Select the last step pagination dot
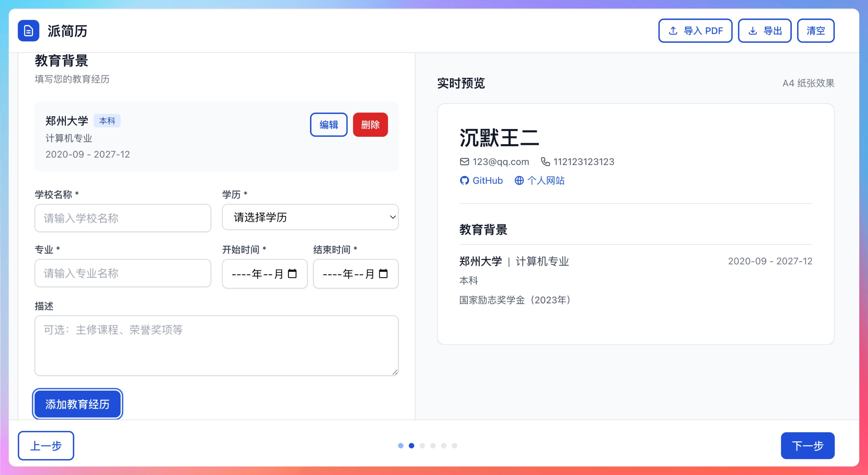 (x=455, y=446)
